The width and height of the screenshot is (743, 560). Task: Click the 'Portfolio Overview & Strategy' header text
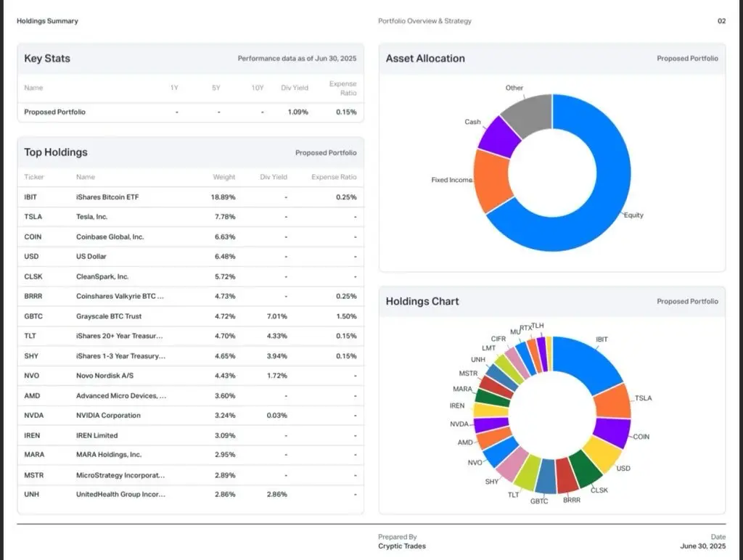click(x=425, y=21)
